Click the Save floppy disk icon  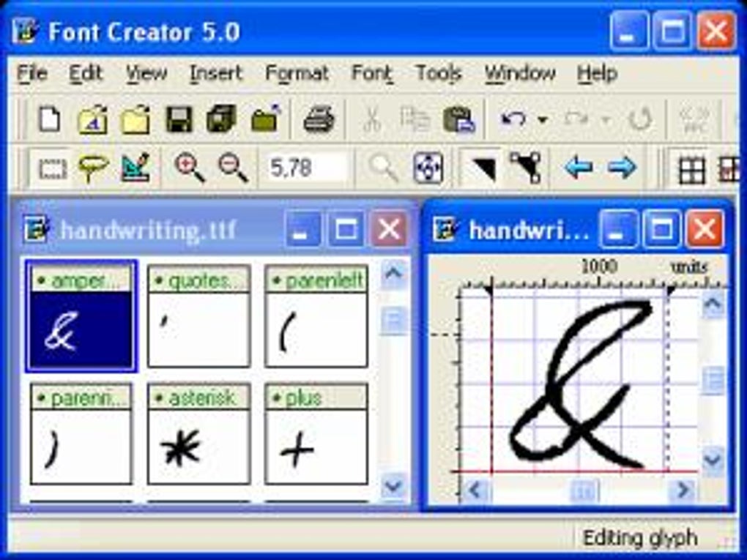pyautogui.click(x=179, y=119)
